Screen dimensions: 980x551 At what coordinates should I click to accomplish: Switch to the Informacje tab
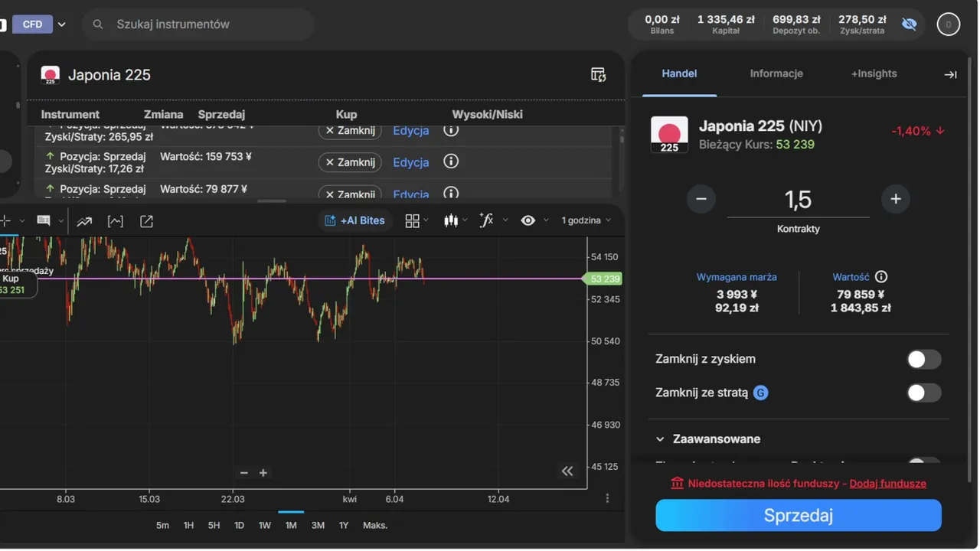(776, 73)
